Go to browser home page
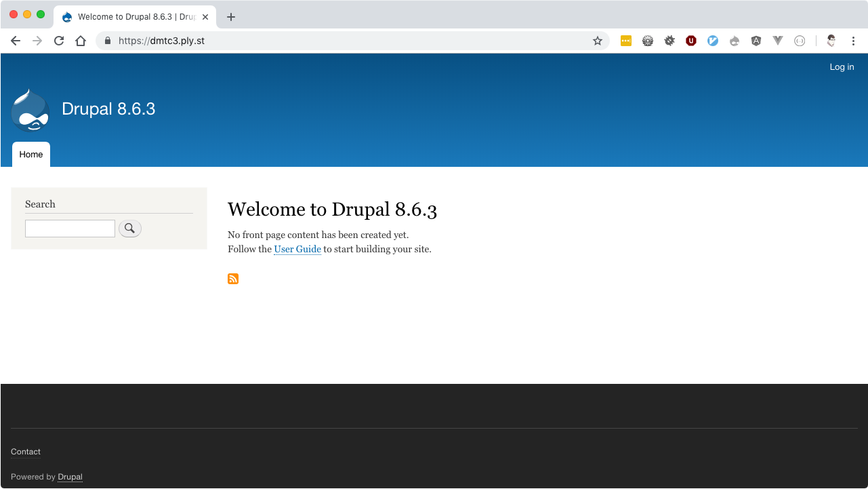Viewport: 868px width, 489px height. click(x=81, y=41)
